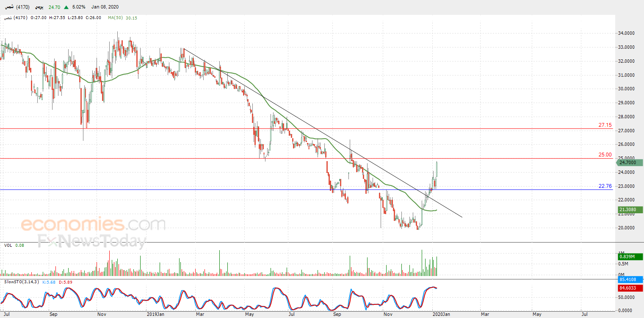Select the 5.02% change value

[x=79, y=7]
